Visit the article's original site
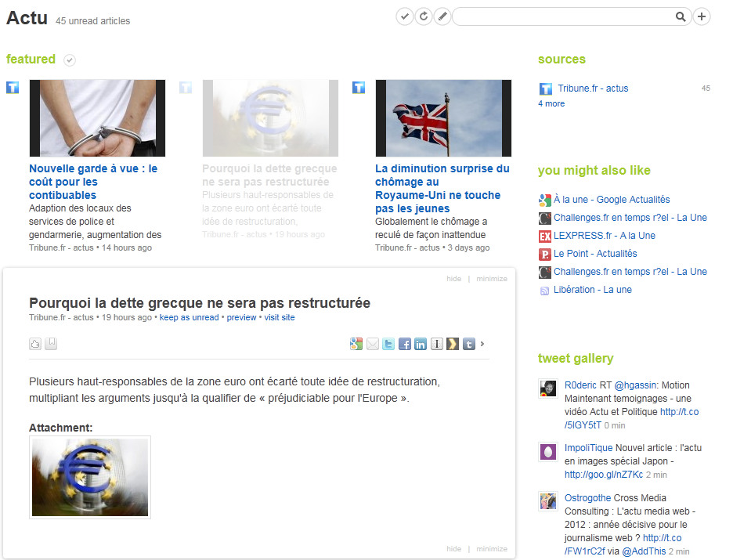 click(280, 317)
